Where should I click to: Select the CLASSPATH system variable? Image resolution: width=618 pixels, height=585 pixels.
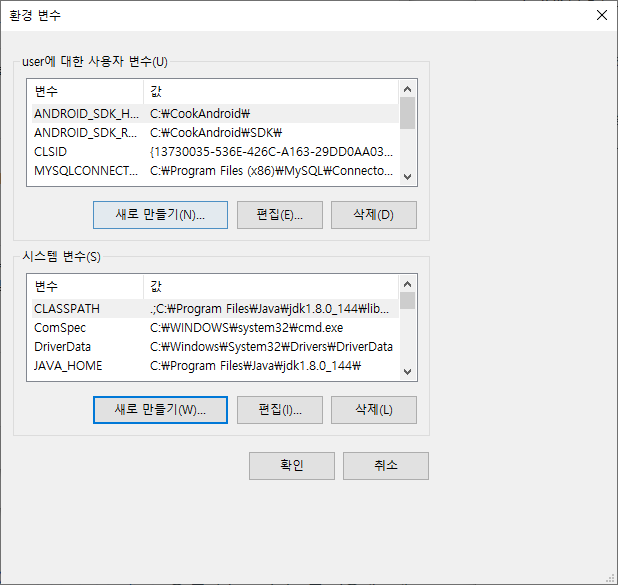[215, 309]
